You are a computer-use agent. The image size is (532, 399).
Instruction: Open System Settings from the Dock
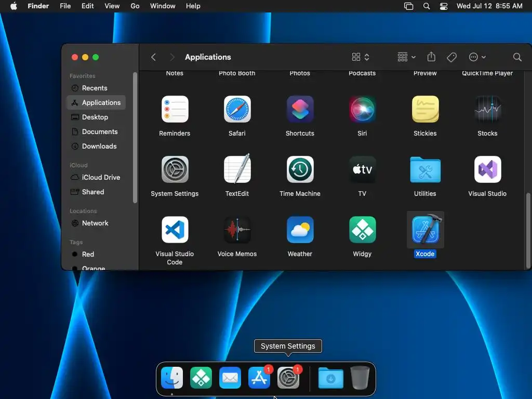click(x=288, y=378)
